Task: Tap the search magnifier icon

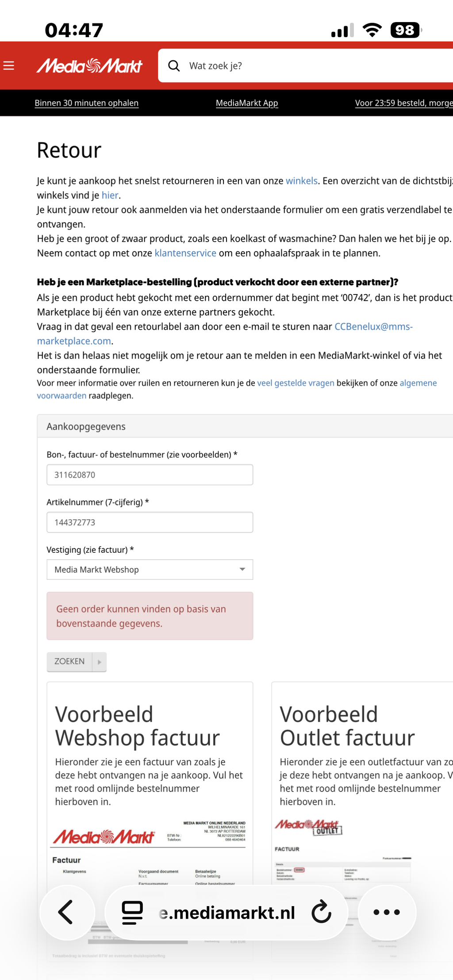Action: pos(174,66)
